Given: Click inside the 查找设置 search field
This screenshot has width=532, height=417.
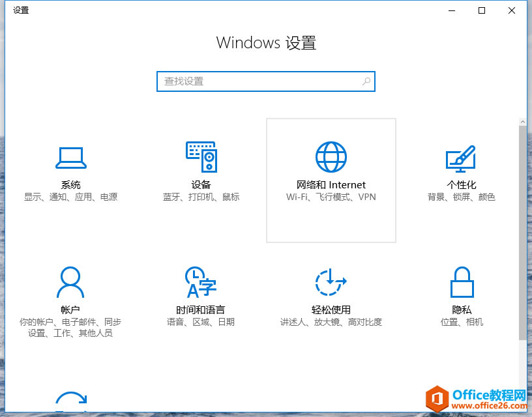Looking at the screenshot, I should 261,81.
